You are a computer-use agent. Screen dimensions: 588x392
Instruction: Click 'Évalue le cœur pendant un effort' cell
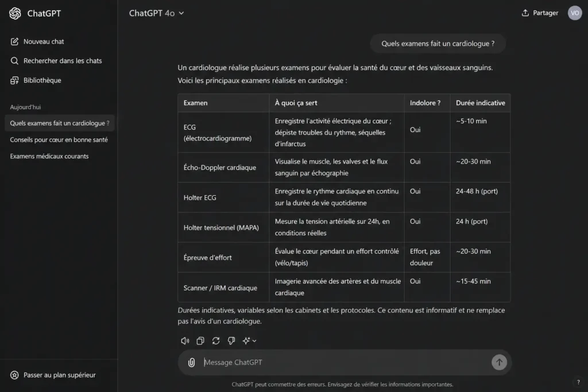tap(336, 257)
